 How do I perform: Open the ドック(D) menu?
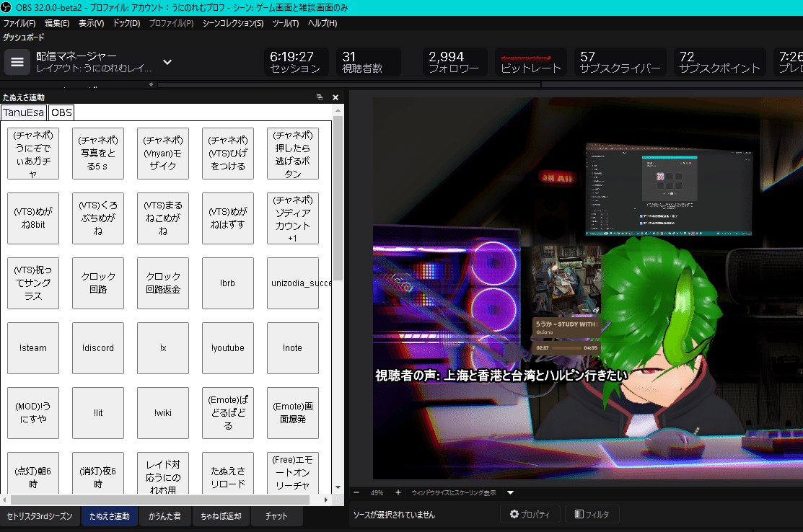[126, 23]
